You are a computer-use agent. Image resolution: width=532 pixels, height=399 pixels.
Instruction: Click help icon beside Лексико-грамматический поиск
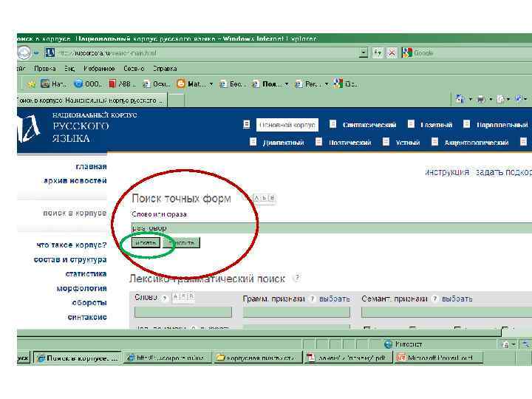click(297, 278)
